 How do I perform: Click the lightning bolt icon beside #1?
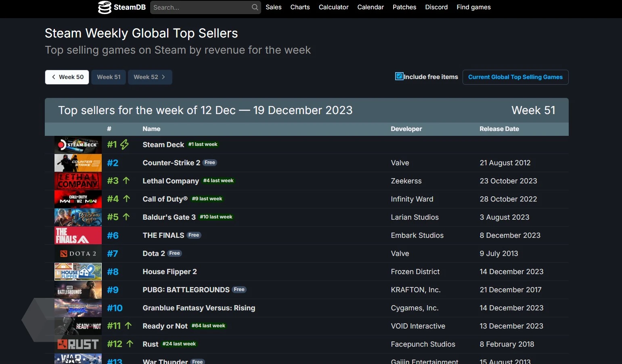point(124,144)
